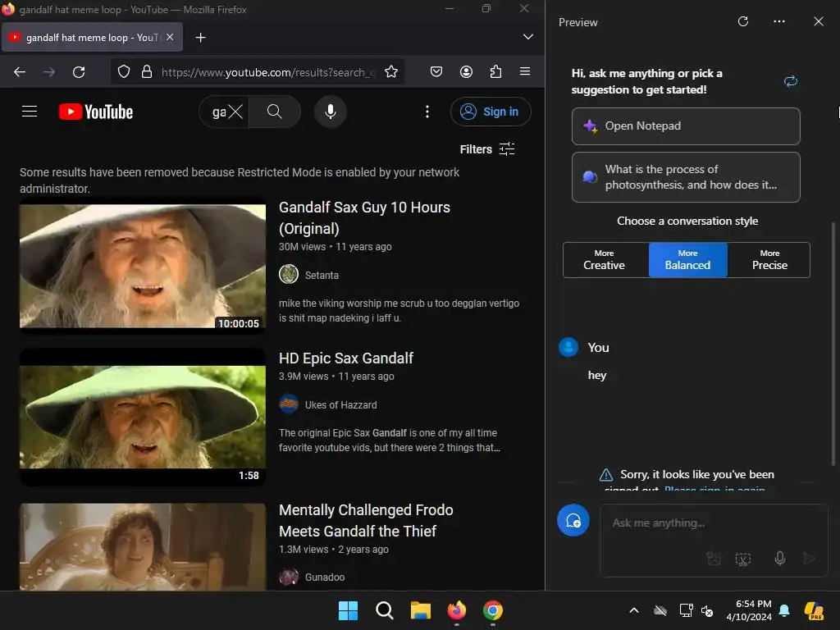Switch to Firefox in the taskbar
Screen dimensions: 840x630
456,610
